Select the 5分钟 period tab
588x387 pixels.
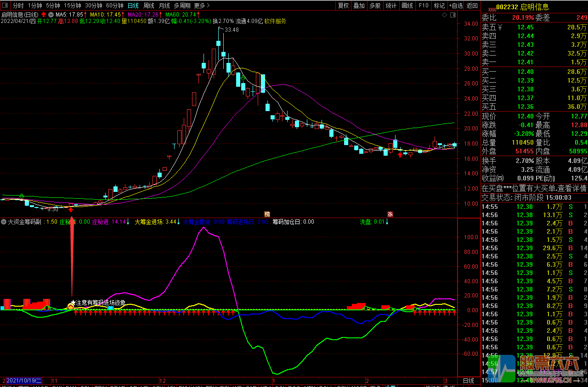pos(53,6)
